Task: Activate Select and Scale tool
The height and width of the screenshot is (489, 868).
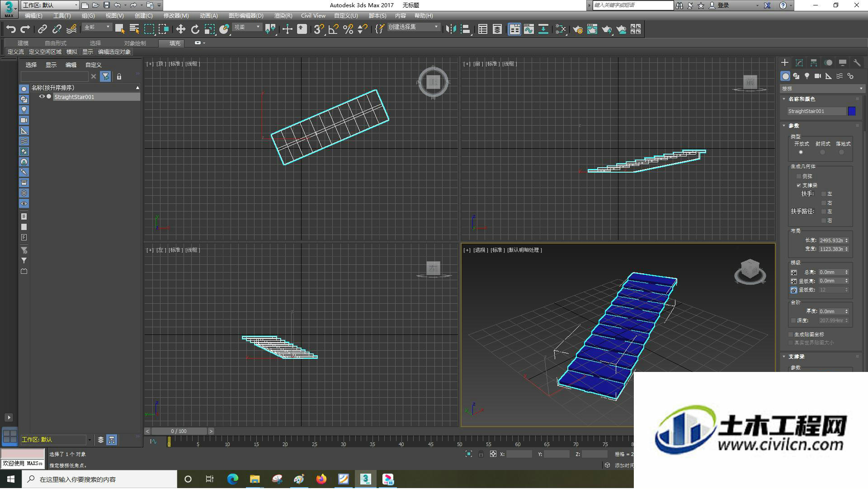Action: click(x=209, y=29)
